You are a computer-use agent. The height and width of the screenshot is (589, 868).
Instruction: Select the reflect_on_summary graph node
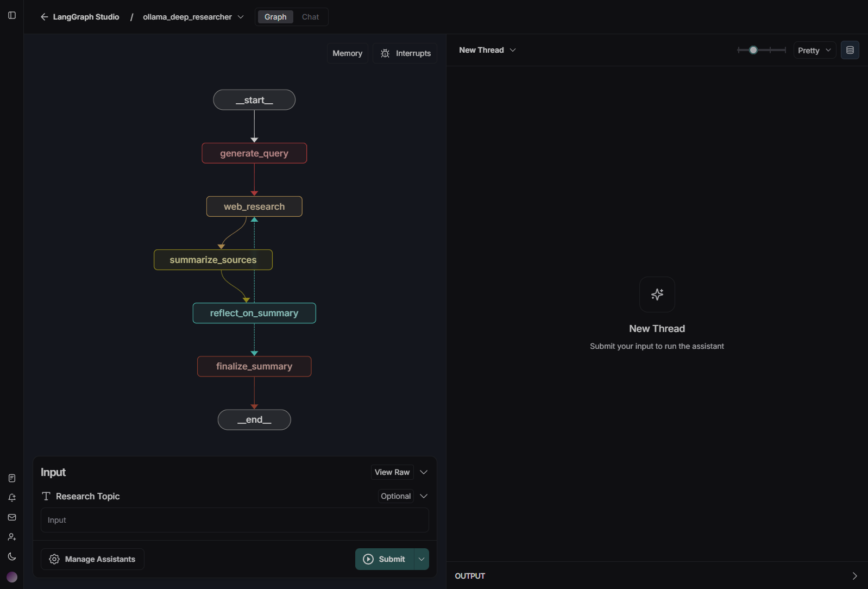(x=254, y=313)
